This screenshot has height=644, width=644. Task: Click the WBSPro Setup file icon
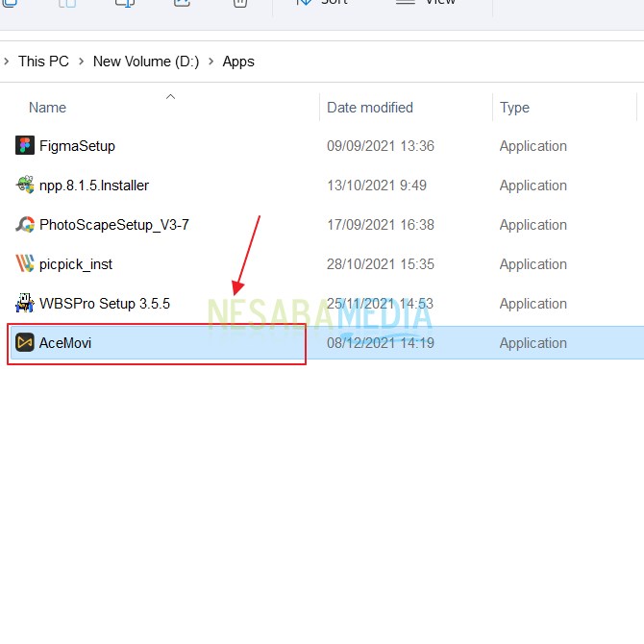[25, 303]
